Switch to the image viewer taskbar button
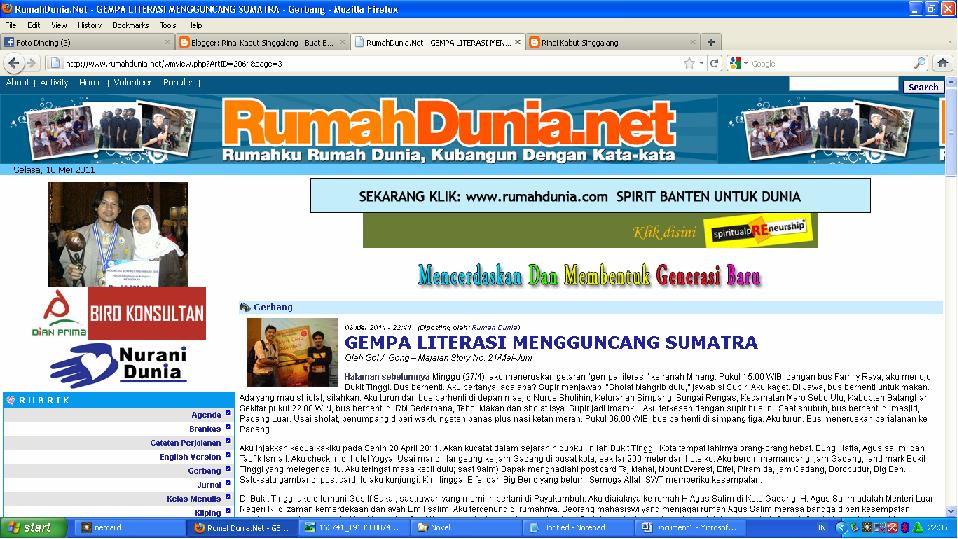Viewport: 958px width, 539px height. pyautogui.click(x=354, y=527)
